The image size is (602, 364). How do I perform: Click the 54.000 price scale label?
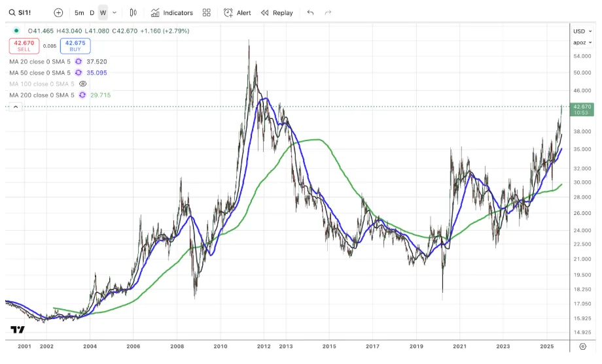582,56
